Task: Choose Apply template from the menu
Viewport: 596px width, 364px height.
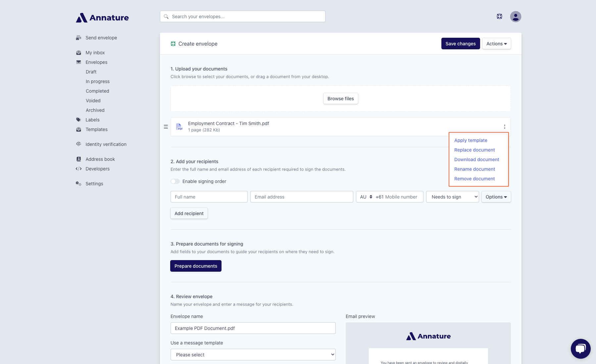Action: coord(471,140)
